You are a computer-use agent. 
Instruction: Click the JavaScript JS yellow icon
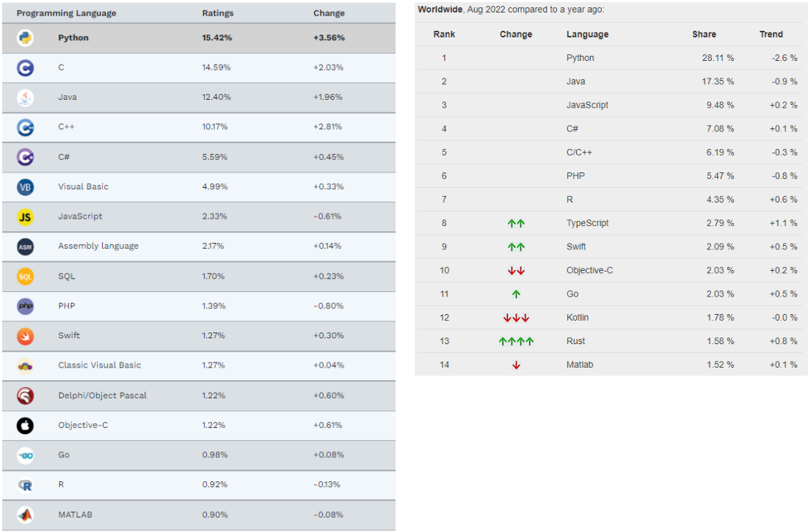pos(26,216)
